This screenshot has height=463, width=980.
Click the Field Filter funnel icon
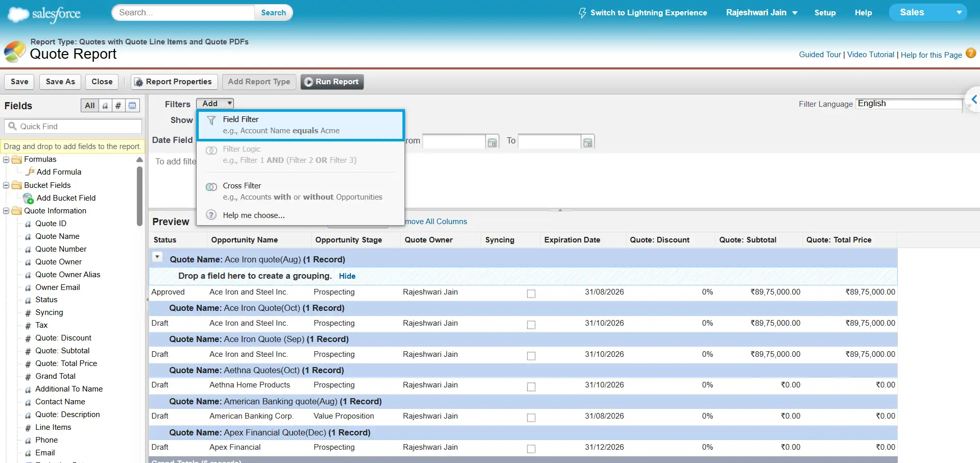click(x=211, y=121)
